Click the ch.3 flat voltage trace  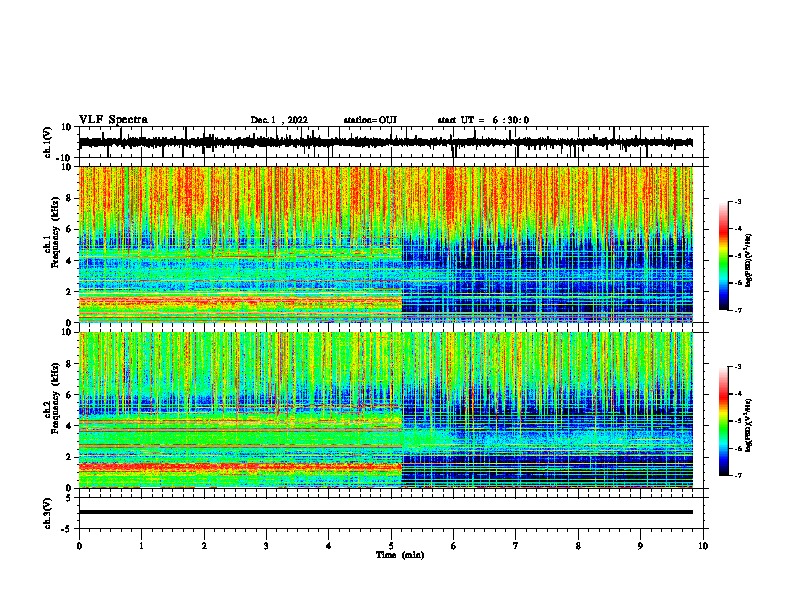click(x=386, y=512)
